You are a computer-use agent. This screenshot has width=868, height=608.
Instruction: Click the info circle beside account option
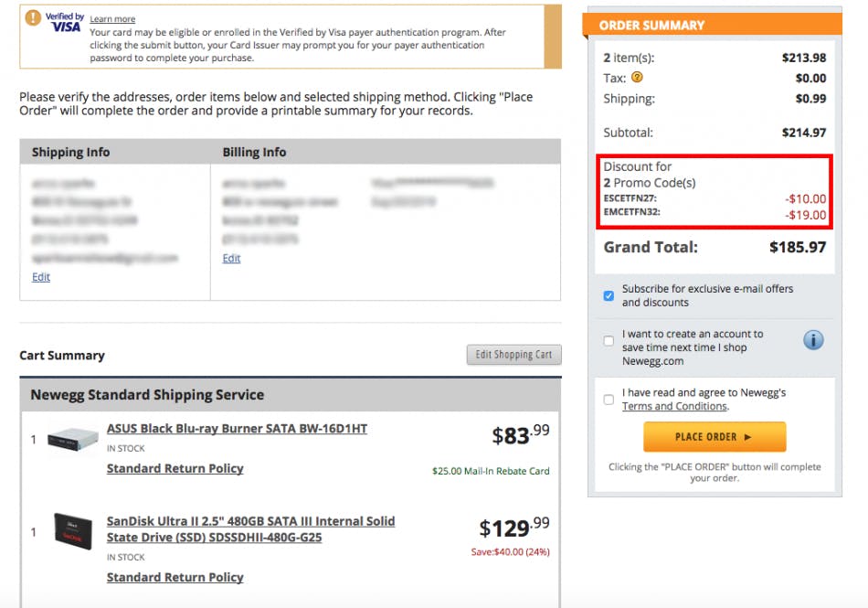pyautogui.click(x=812, y=339)
